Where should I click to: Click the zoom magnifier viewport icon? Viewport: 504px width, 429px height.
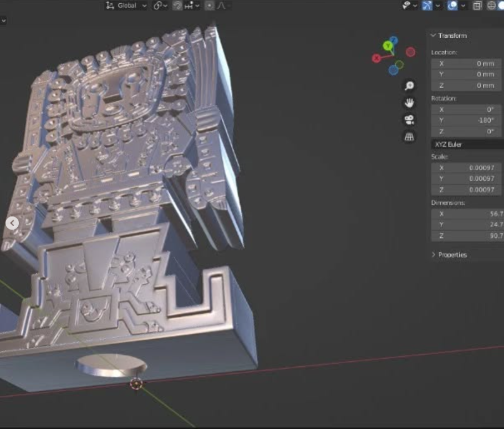pos(409,86)
